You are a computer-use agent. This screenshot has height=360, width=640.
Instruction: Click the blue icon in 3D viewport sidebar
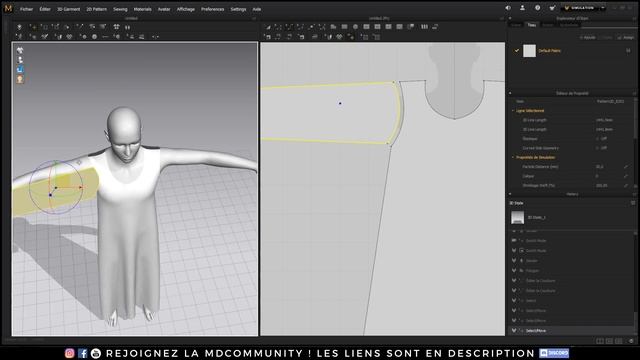20,70
